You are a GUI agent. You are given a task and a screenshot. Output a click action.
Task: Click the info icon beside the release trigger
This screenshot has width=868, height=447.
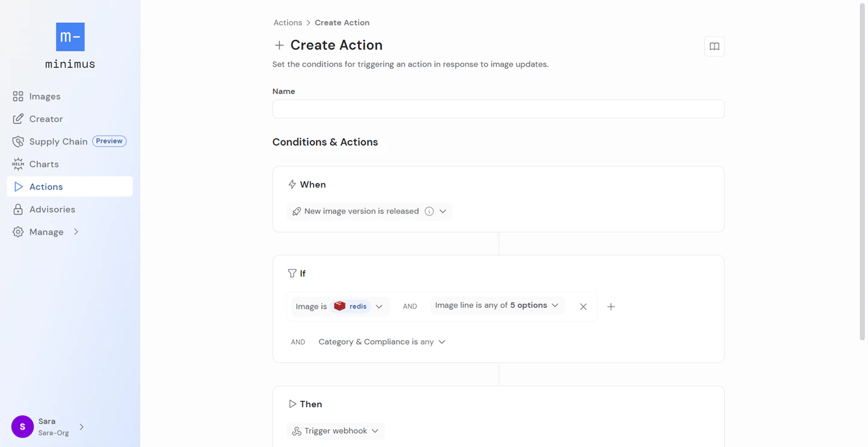(x=429, y=211)
